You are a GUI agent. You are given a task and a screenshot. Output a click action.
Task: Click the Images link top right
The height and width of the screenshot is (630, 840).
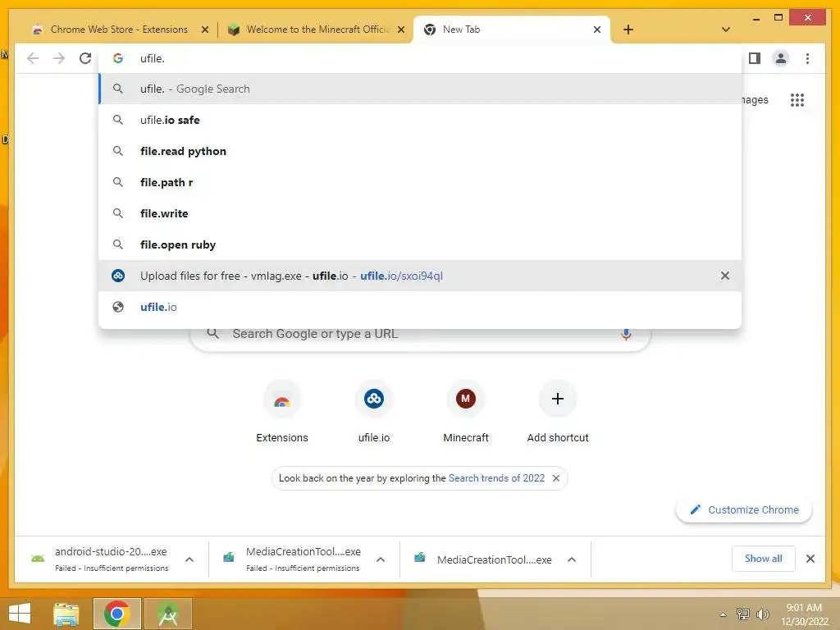[x=755, y=99]
